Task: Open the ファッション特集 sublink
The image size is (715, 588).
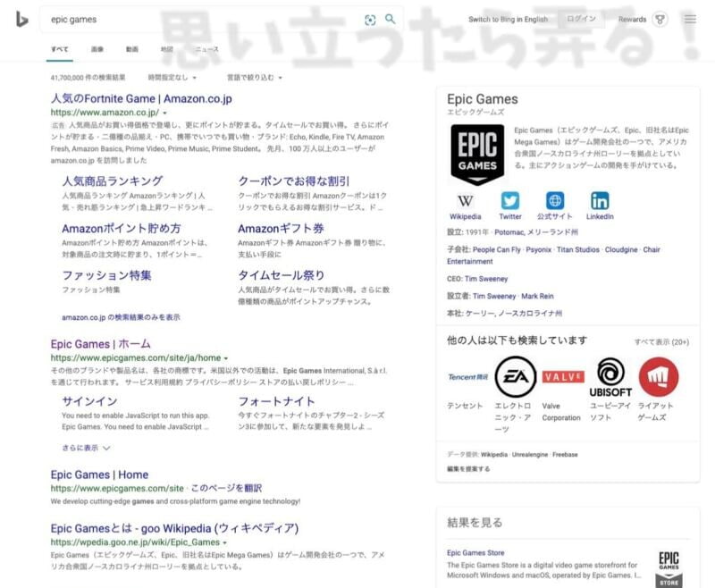Action: pyautogui.click(x=106, y=275)
